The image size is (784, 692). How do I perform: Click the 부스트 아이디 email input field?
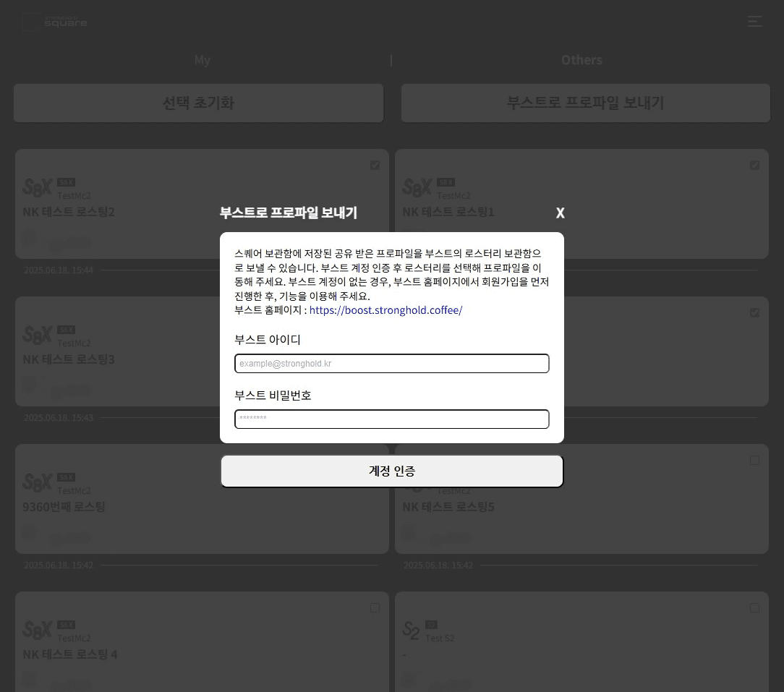coord(392,364)
